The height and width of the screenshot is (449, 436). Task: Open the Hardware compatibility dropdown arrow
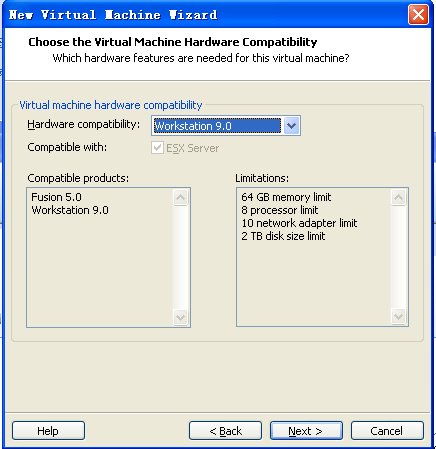coord(291,126)
